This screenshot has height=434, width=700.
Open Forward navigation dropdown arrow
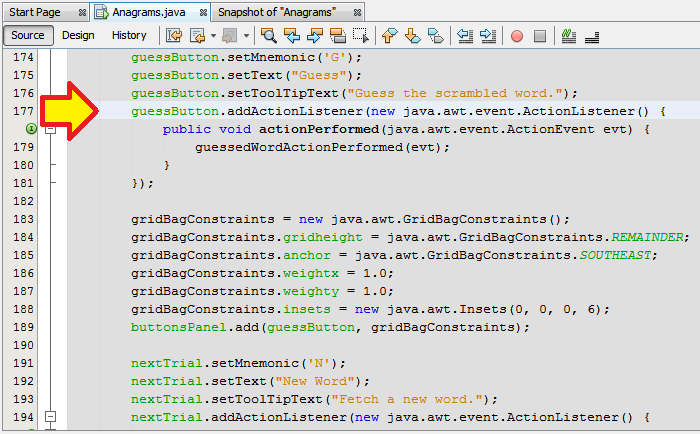pyautogui.click(x=246, y=36)
